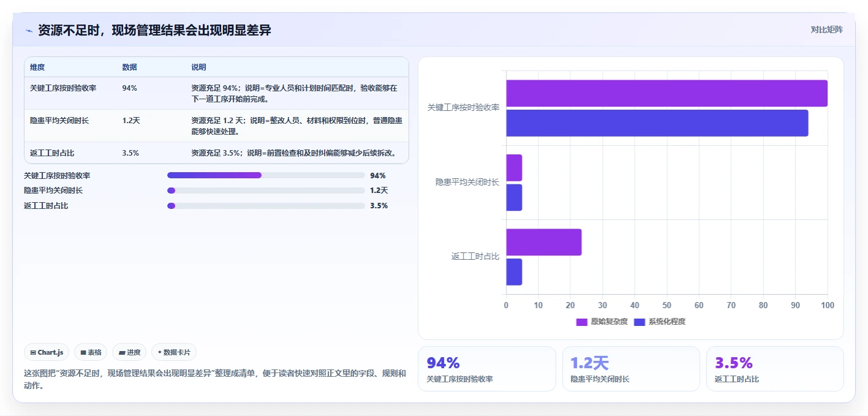Click the icon in the Chart.js chip
This screenshot has height=416, width=868.
click(x=33, y=352)
